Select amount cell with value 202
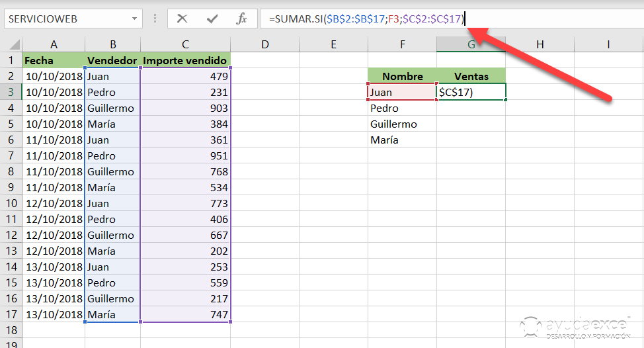The image size is (644, 348). coord(186,251)
